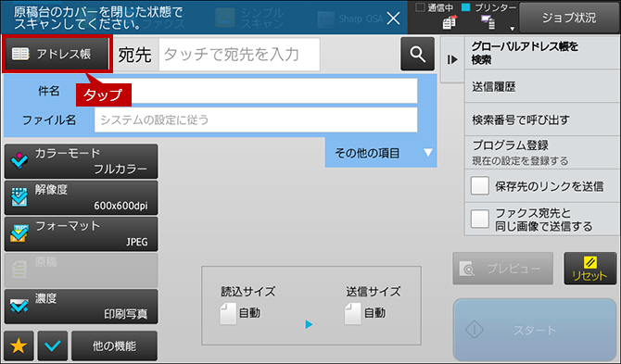621x364 pixels.
Task: Tap the magnifier search button
Action: point(417,54)
